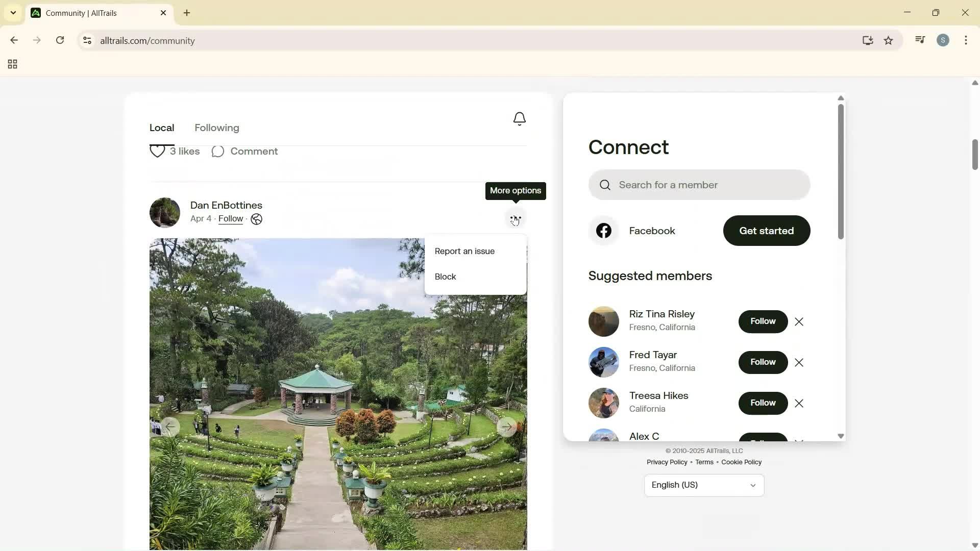Dismiss the Fred Tayar suggested member
This screenshot has width=980, height=551.
799,363
